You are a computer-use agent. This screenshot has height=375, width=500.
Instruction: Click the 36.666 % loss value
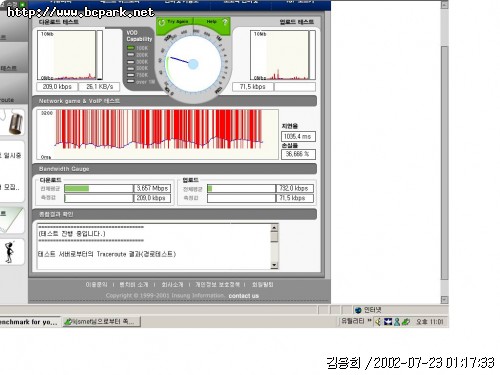pos(298,154)
